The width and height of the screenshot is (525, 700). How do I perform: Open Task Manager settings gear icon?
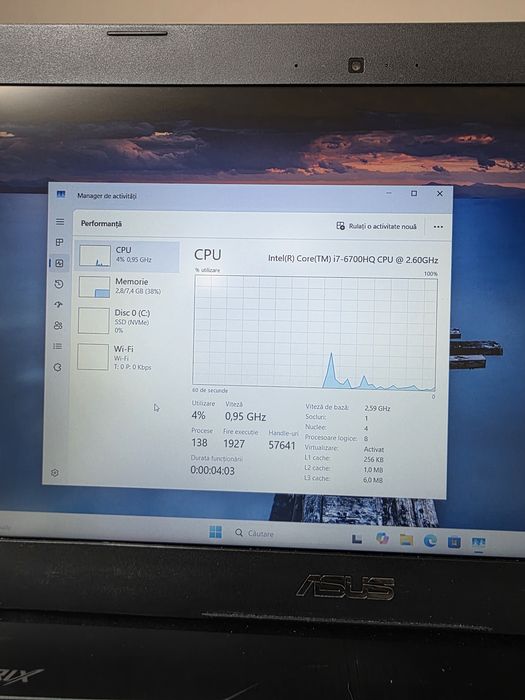click(x=55, y=472)
